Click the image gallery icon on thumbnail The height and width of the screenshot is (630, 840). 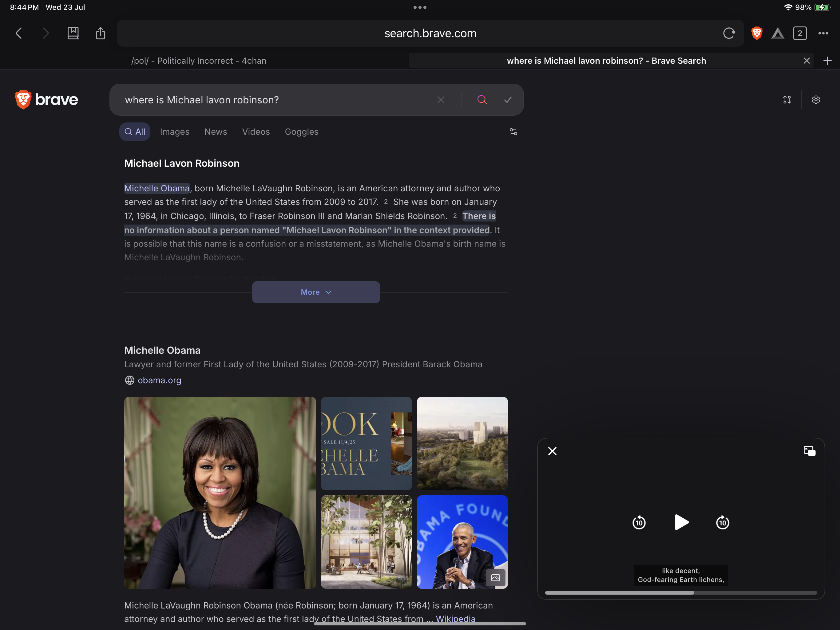495,578
